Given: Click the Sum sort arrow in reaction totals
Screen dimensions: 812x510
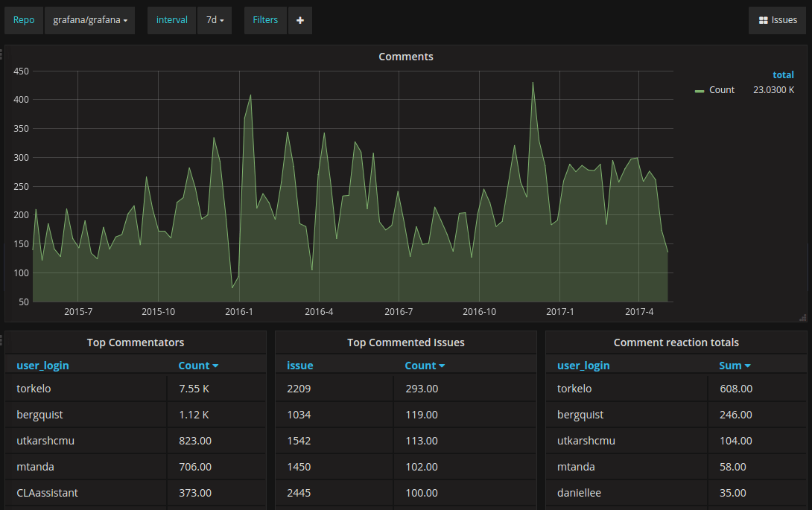Looking at the screenshot, I should tap(747, 366).
